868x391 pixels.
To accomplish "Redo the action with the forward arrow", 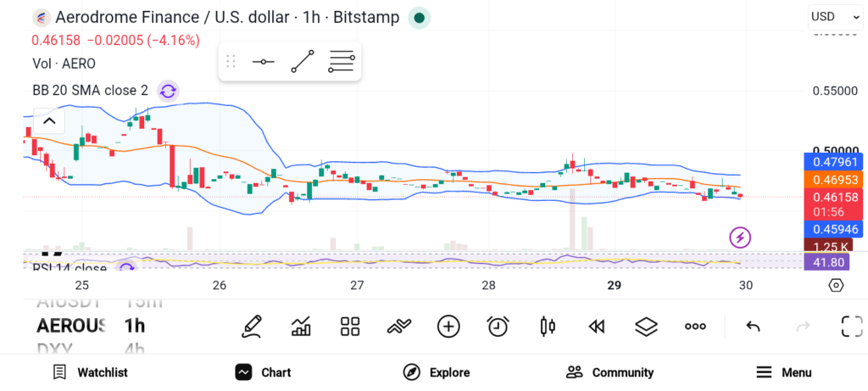I will click(x=803, y=327).
